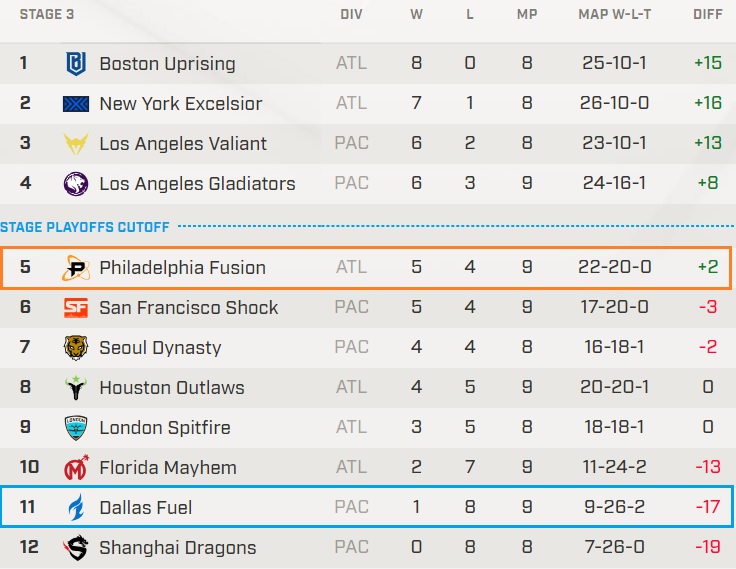
Task: Click the Stage Playoffs Cutoff divider label
Action: (85, 227)
